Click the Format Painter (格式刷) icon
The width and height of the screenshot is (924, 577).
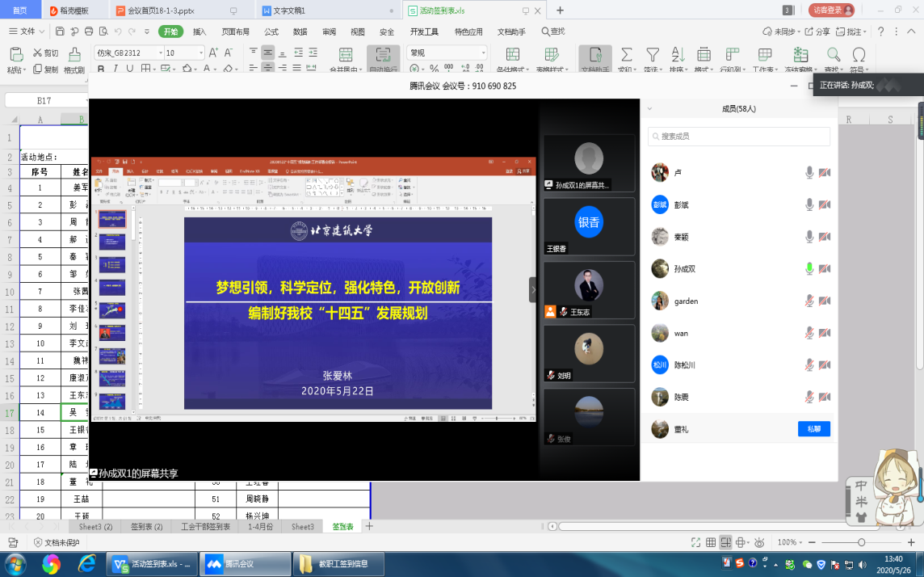pos(74,55)
